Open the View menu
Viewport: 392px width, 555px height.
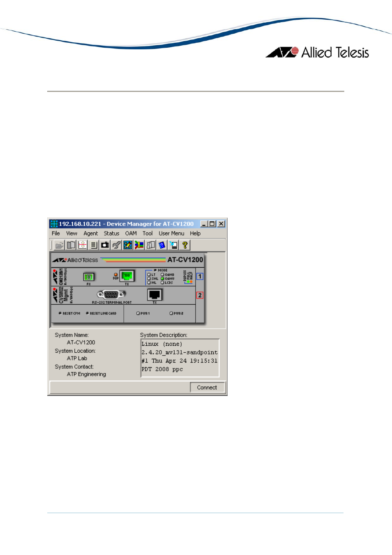[71, 234]
